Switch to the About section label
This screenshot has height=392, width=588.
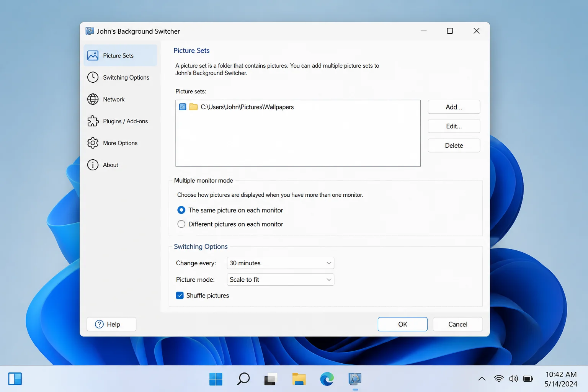111,165
